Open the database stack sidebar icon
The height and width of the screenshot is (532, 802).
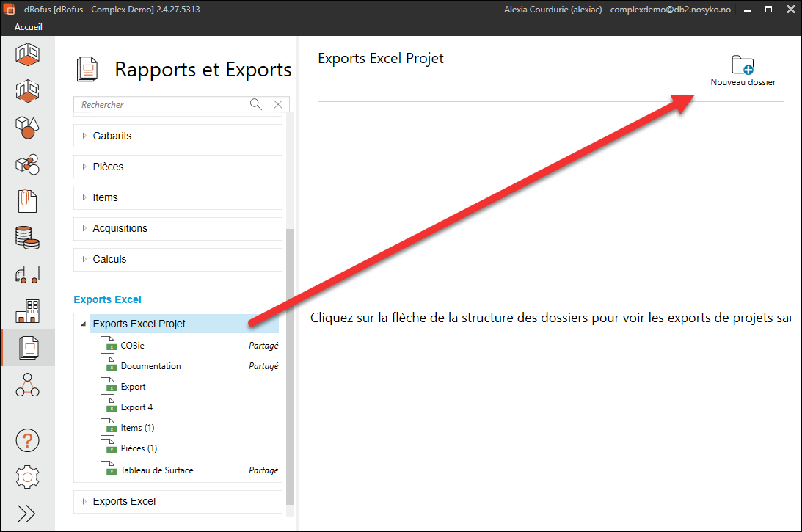[x=27, y=238]
